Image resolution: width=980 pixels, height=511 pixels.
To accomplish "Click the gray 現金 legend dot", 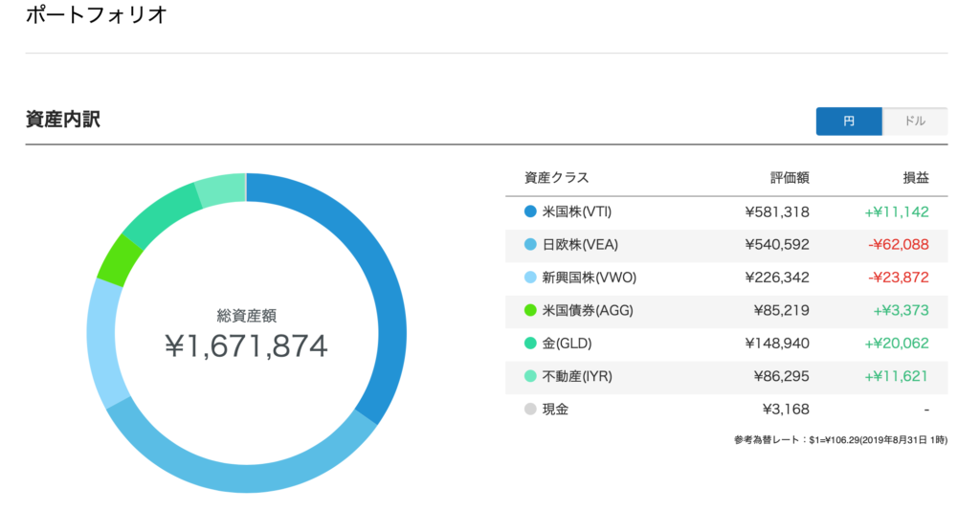I will point(530,410).
